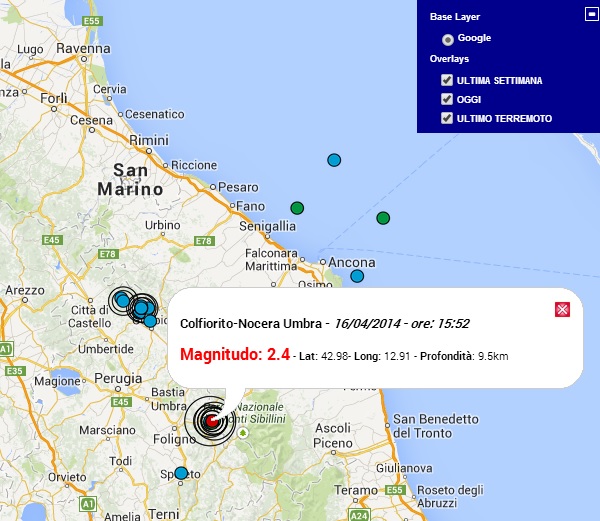Click the blue earthquake marker at Spoleto
Viewport: 600px width, 521px height.
[181, 473]
